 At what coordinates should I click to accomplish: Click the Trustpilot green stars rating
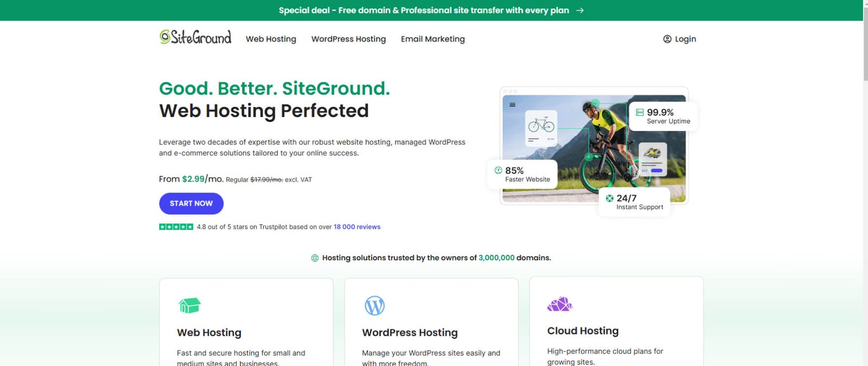point(176,227)
